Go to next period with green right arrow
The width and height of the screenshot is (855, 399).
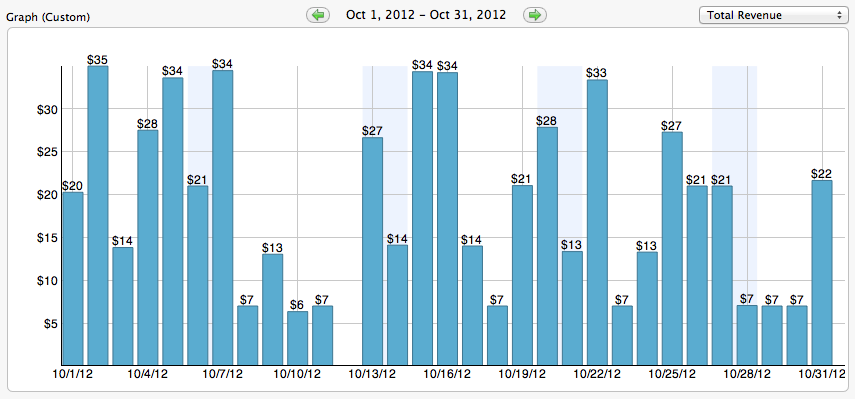pyautogui.click(x=535, y=15)
